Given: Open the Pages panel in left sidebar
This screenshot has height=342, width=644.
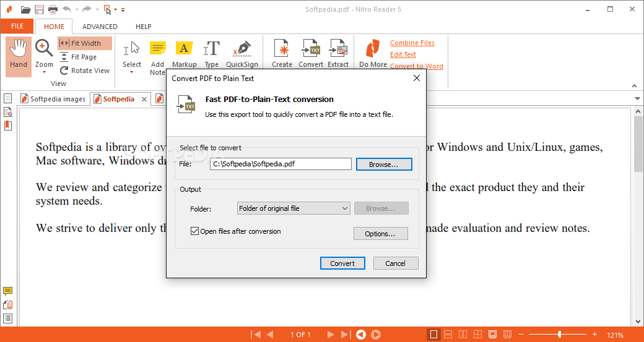Looking at the screenshot, I should click(8, 98).
